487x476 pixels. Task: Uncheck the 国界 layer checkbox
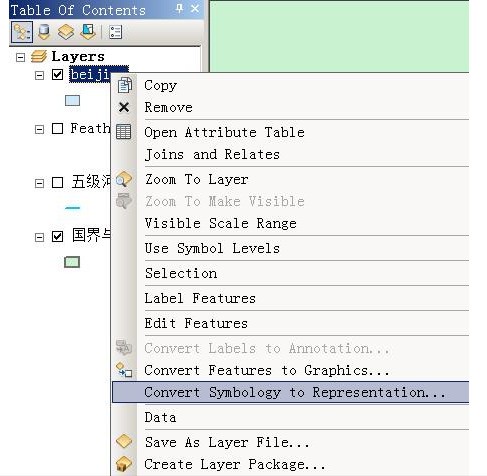[x=57, y=237]
